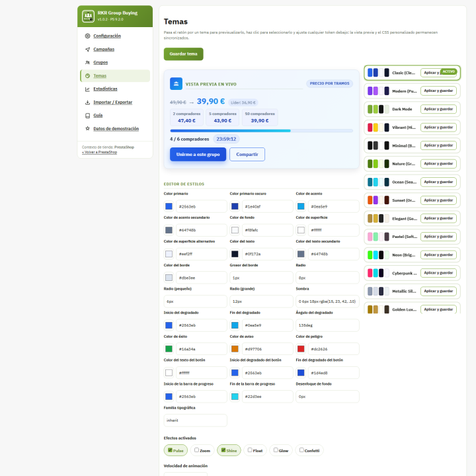Enable Zoom effect checkbox

(x=196, y=450)
